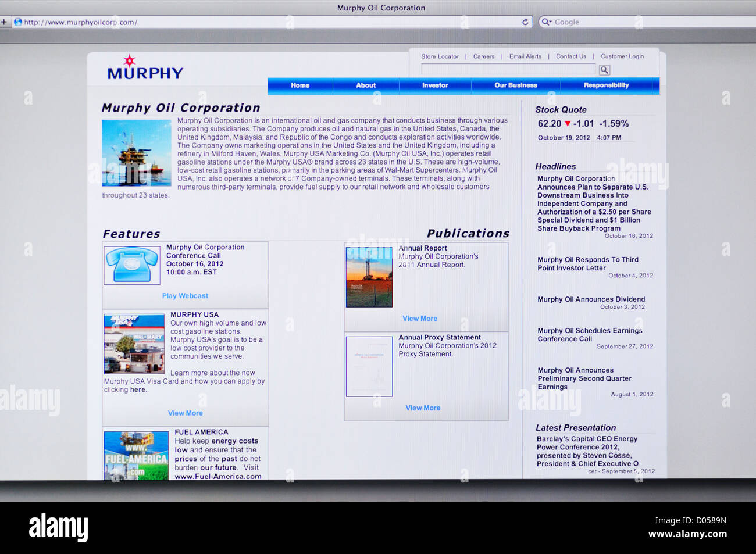Click View More under Annual Proxy Statement
Viewport: 756px width, 554px height.
(423, 408)
